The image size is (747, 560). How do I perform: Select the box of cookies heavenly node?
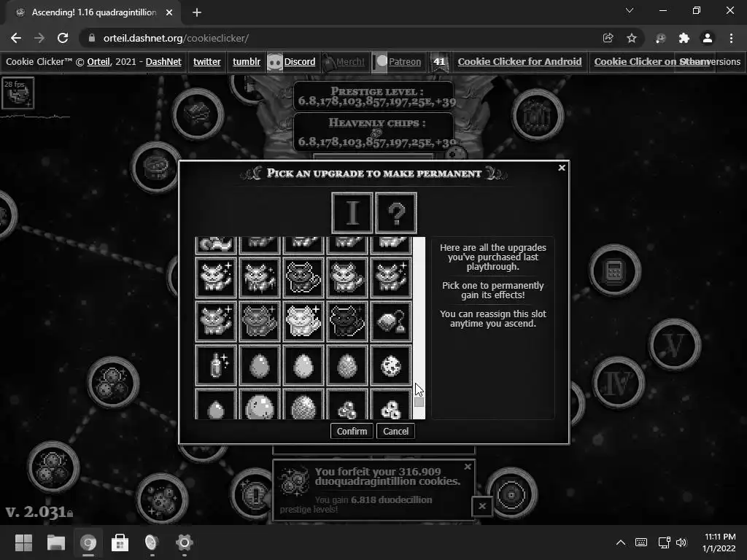[x=198, y=114]
